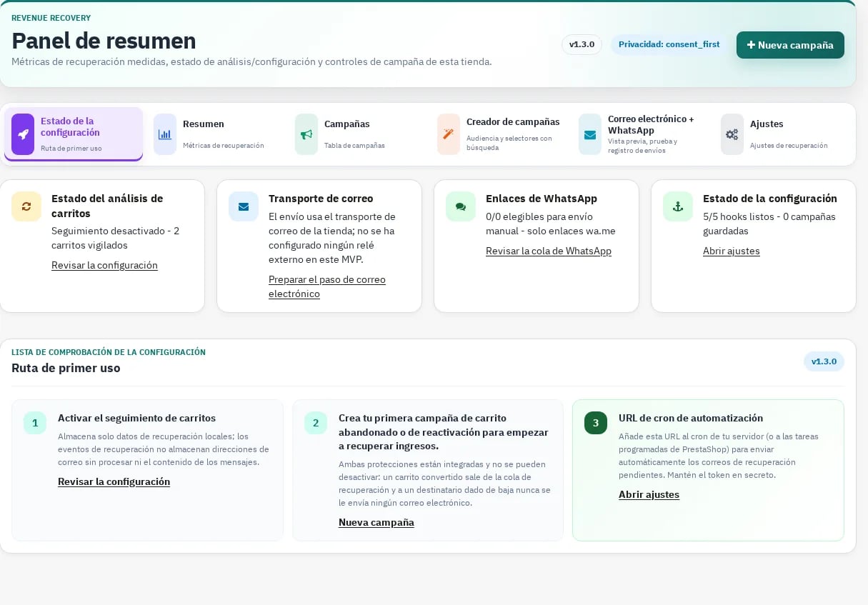Click the envelope icon in Transporte de correo card
868x605 pixels.
click(244, 206)
